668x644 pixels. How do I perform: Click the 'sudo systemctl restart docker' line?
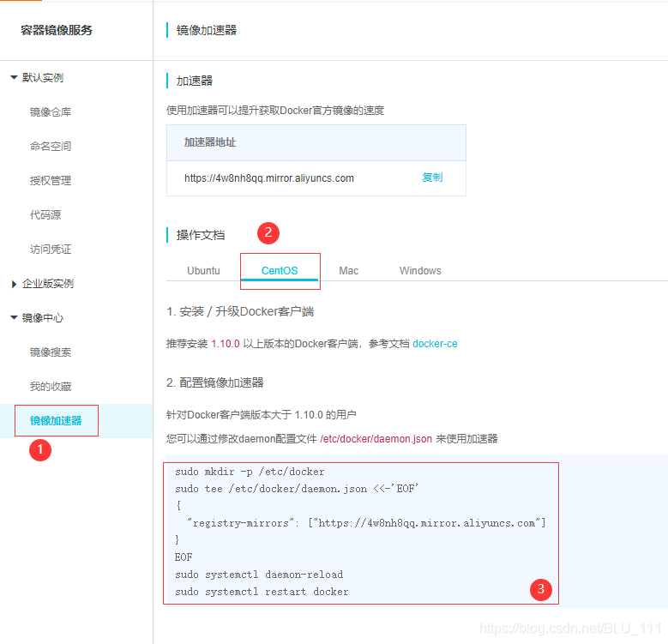[262, 592]
